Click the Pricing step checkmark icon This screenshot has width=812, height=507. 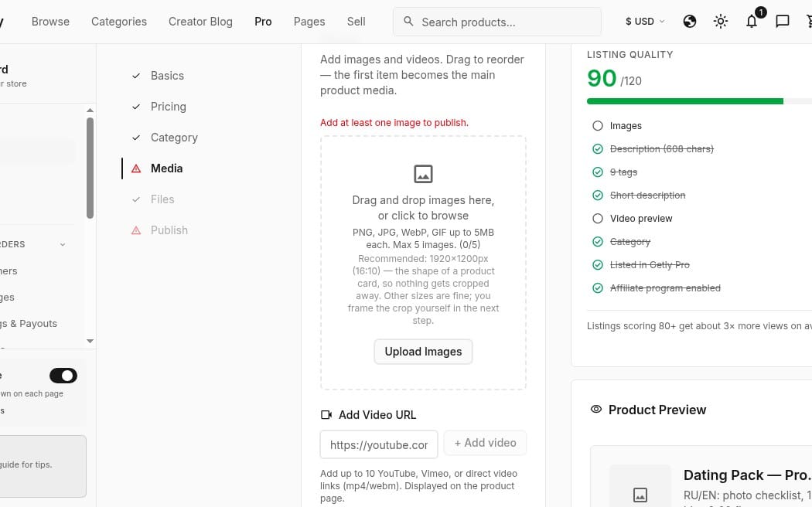(x=136, y=107)
